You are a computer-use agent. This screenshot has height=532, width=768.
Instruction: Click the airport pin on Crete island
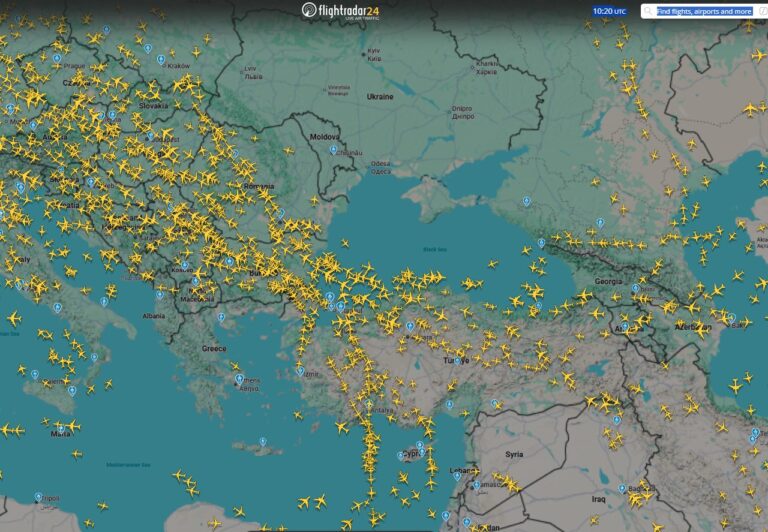pyautogui.click(x=263, y=441)
